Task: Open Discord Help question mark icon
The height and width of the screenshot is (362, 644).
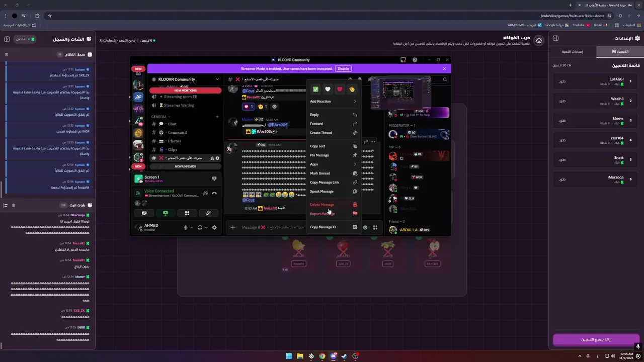Action: (x=415, y=60)
